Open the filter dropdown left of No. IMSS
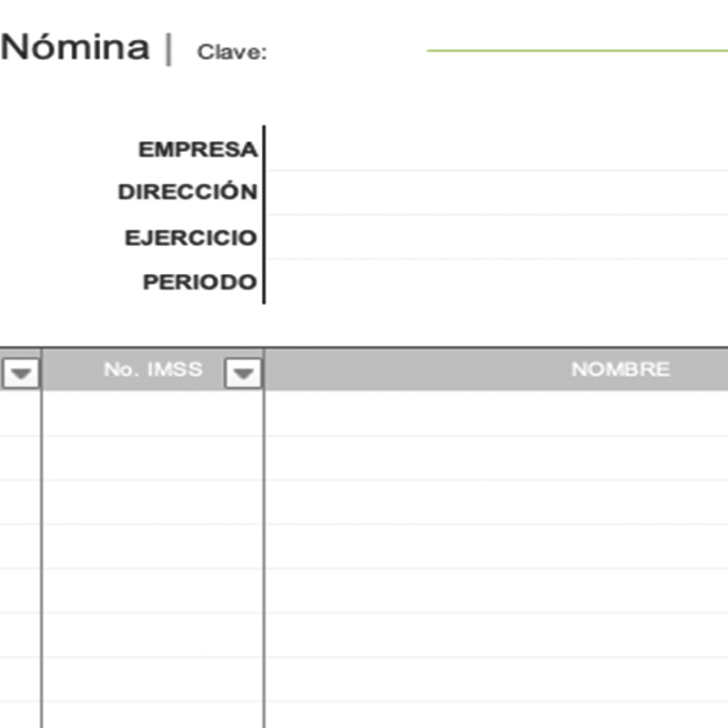This screenshot has width=728, height=728. click(x=21, y=372)
